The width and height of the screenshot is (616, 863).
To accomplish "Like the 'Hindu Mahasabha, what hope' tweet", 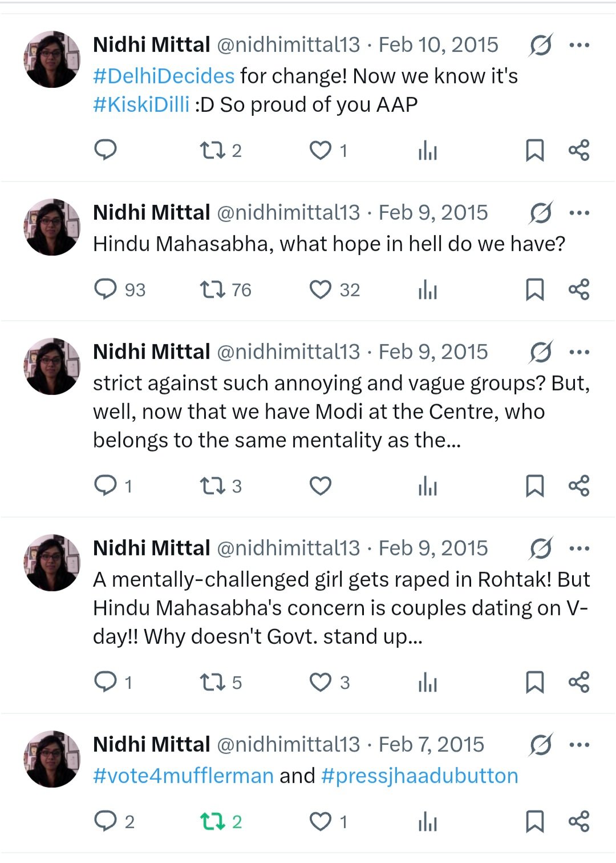I will click(320, 289).
